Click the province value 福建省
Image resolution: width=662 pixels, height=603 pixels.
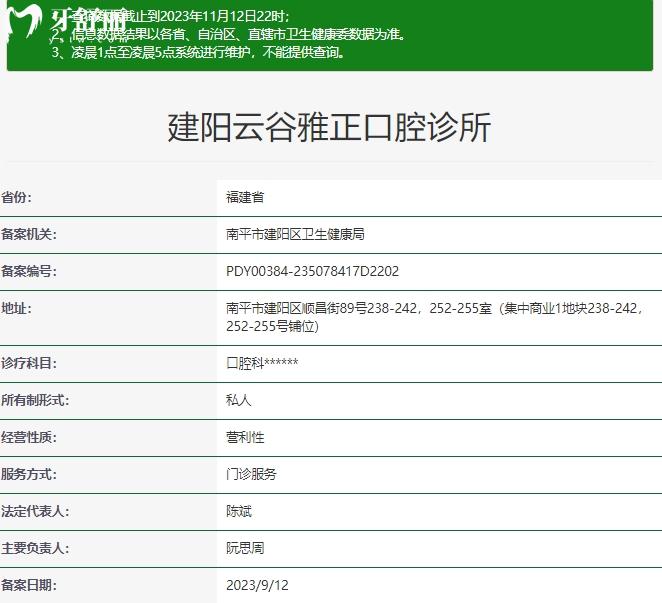click(245, 198)
